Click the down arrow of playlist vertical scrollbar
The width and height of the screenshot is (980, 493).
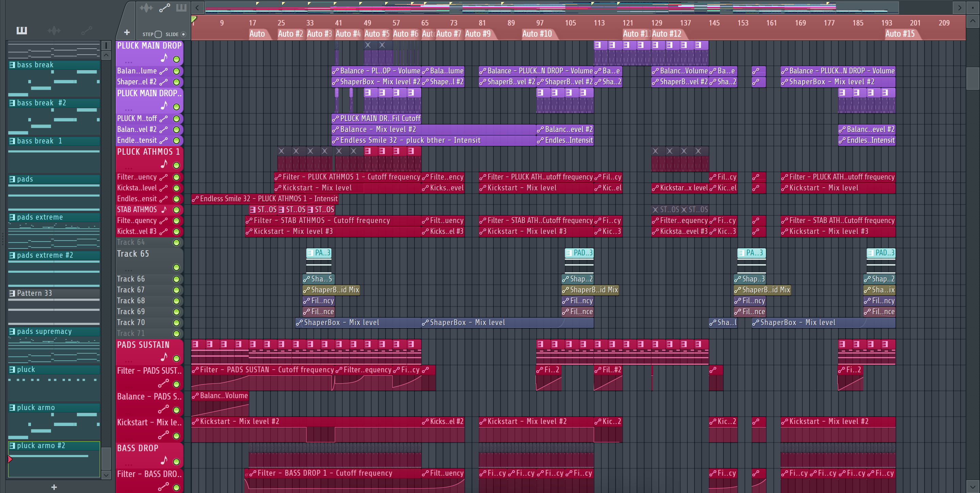point(973,486)
